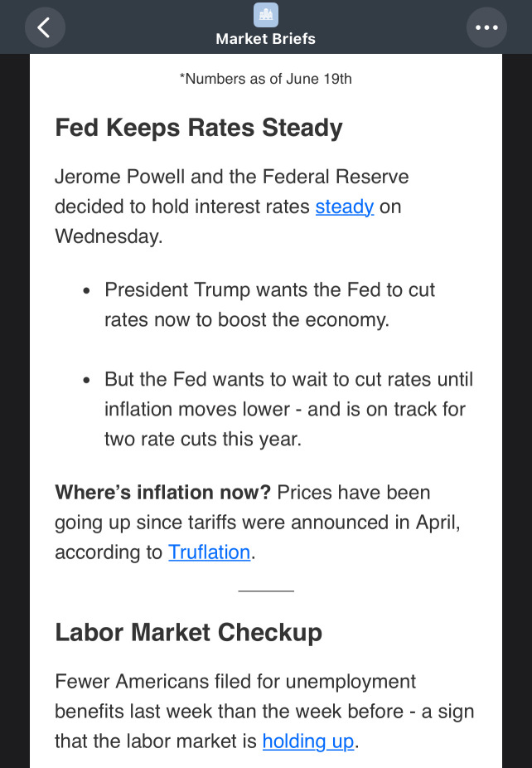Click the horizontal divider between sections

[x=266, y=591]
